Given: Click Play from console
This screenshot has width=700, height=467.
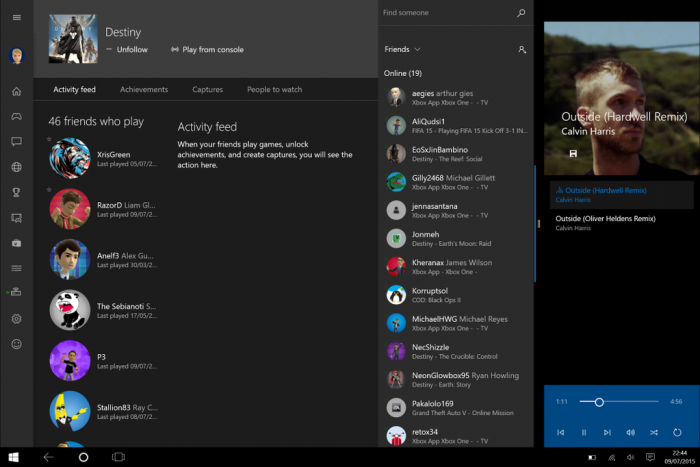Looking at the screenshot, I should coord(207,49).
